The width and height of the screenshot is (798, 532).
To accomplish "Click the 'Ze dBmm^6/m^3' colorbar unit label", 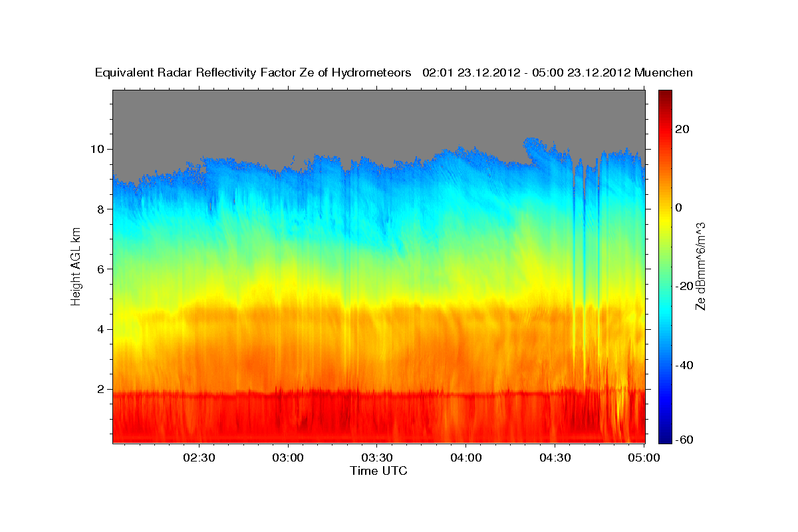I will (x=701, y=266).
